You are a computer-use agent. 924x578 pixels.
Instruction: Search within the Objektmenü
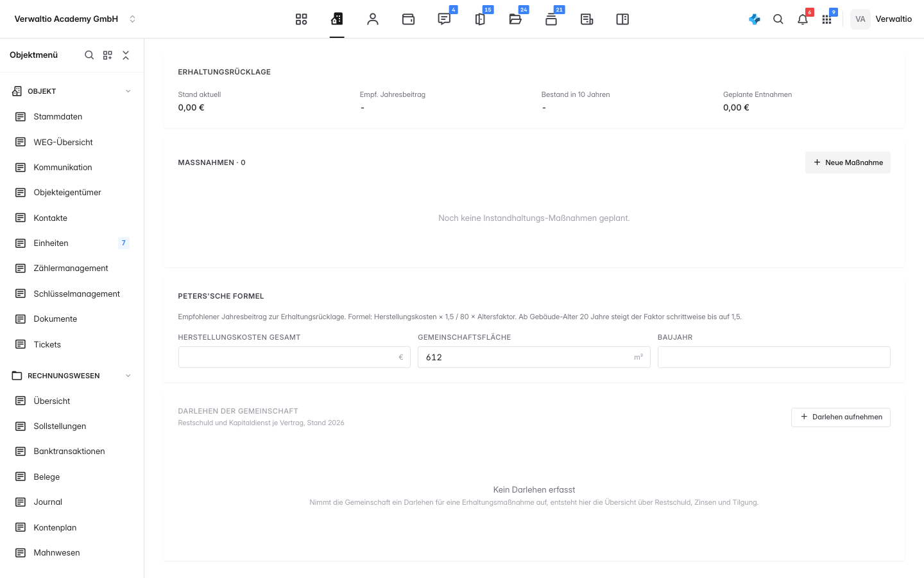click(89, 55)
